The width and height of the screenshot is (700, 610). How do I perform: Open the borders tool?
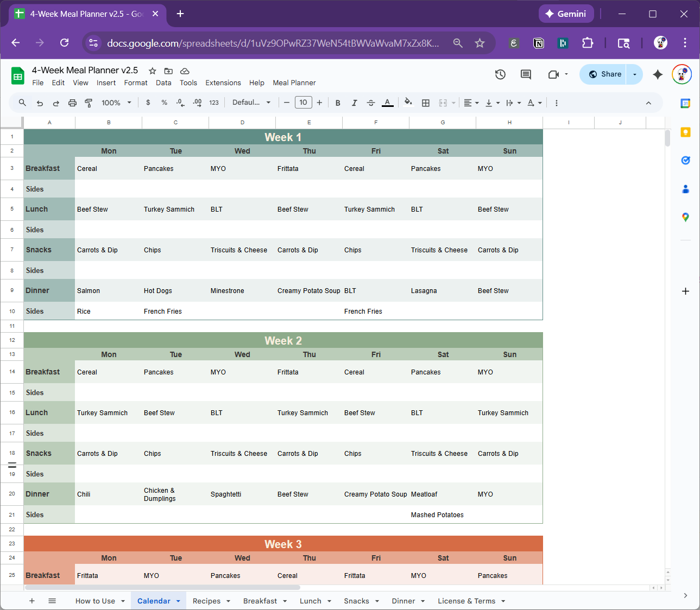[x=426, y=103]
